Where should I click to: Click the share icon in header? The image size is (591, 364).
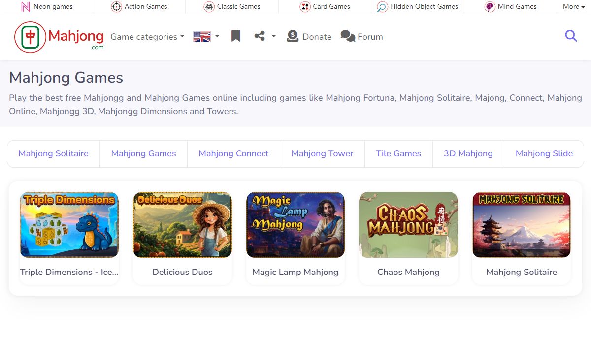pyautogui.click(x=260, y=36)
